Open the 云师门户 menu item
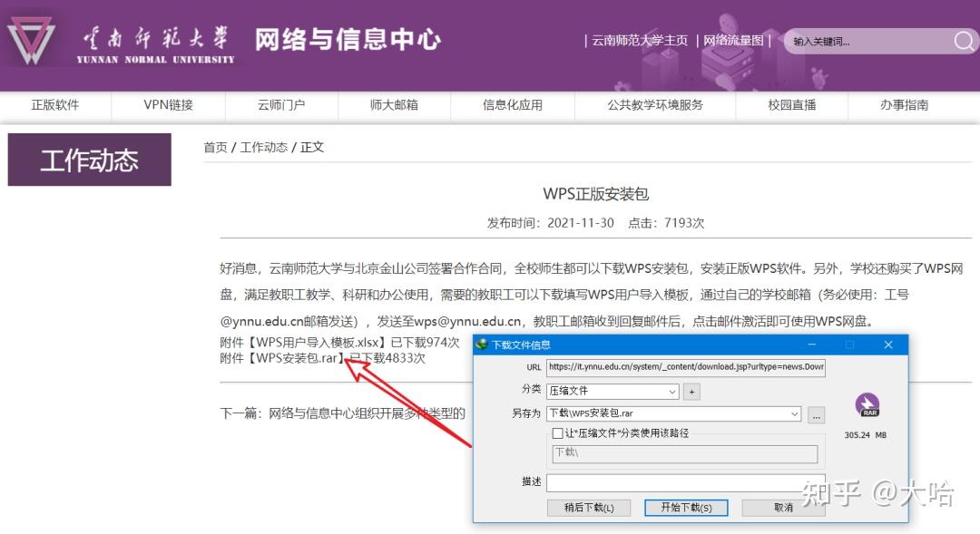This screenshot has height=534, width=980. coord(281,105)
